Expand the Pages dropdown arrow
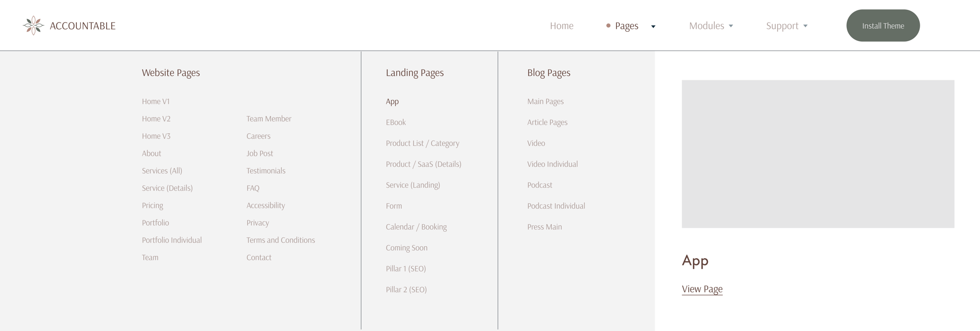 (x=653, y=26)
